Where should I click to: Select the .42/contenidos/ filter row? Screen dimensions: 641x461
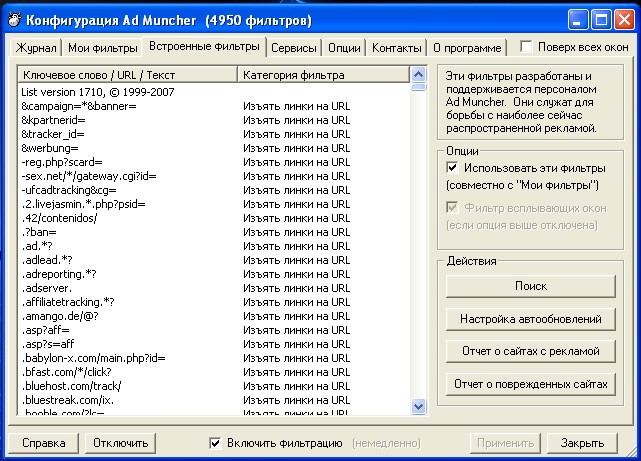(x=214, y=218)
